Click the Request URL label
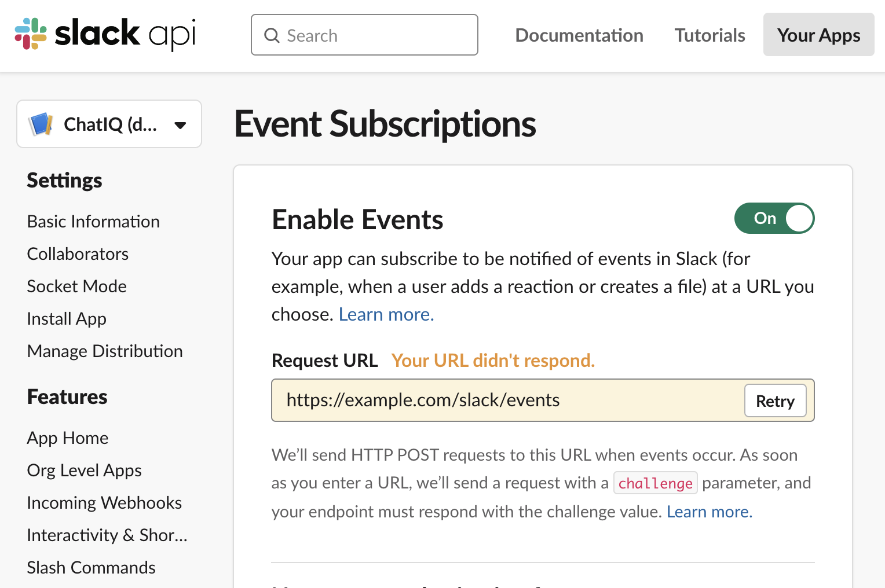Viewport: 885px width, 588px height. pyautogui.click(x=324, y=361)
